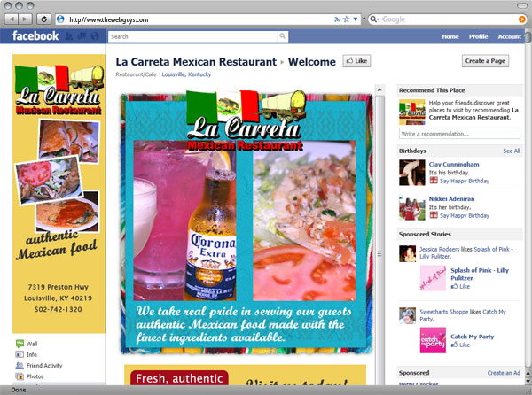Click the Create an Ad link

pyautogui.click(x=504, y=373)
